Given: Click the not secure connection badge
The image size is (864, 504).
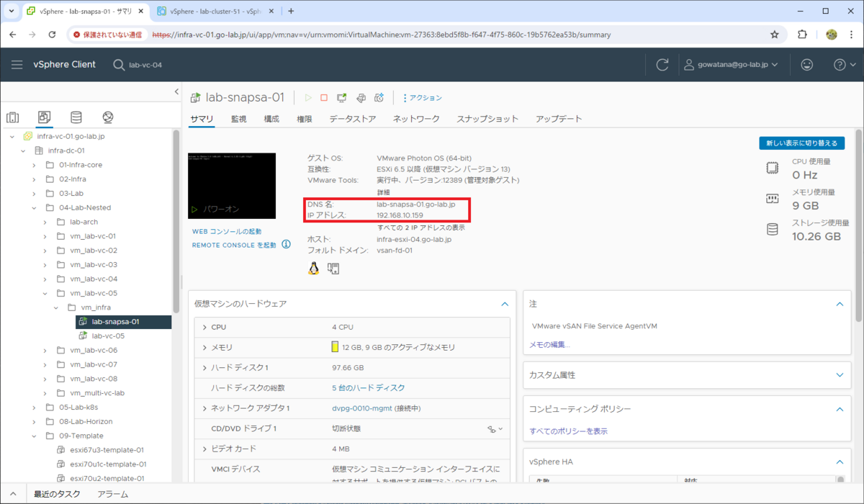Looking at the screenshot, I should (x=109, y=34).
